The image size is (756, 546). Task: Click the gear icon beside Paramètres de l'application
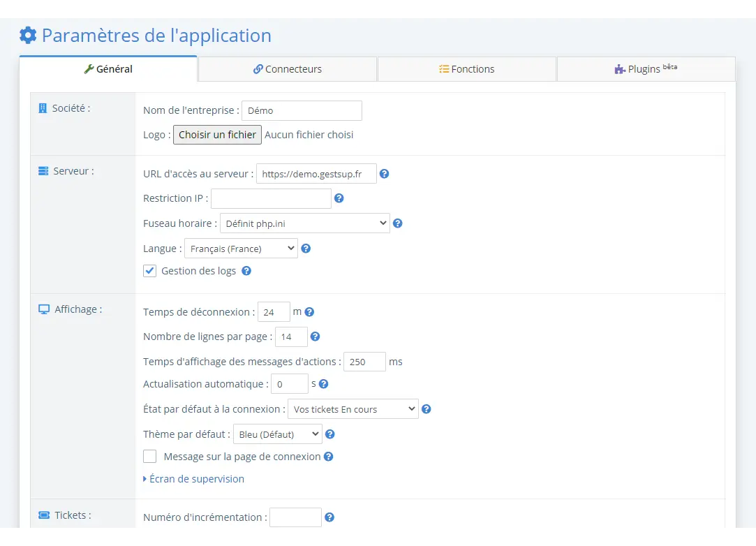(x=27, y=35)
